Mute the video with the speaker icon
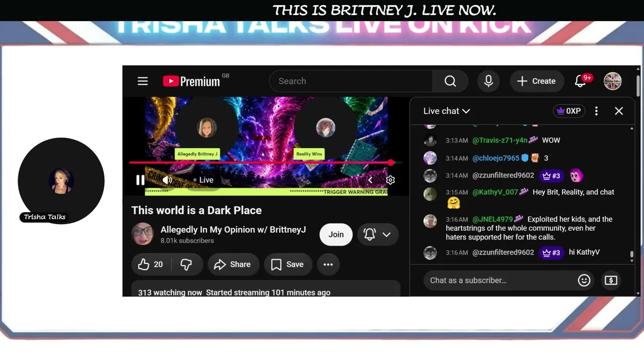This screenshot has height=362, width=644. click(x=167, y=180)
